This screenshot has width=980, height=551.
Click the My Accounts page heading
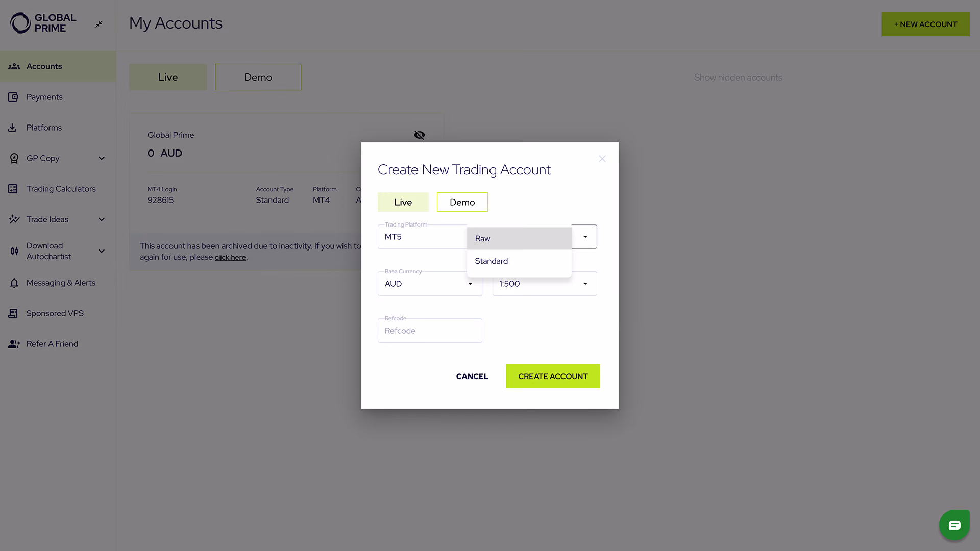[176, 23]
